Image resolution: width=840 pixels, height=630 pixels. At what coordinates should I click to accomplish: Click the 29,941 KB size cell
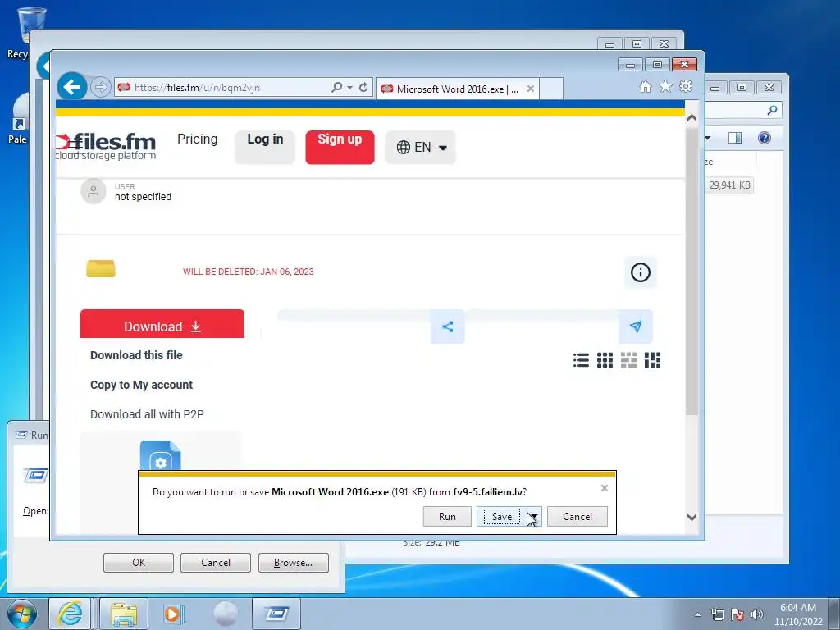729,185
